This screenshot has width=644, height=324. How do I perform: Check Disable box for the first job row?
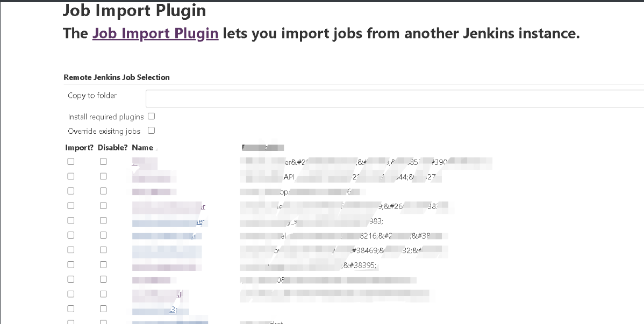coord(103,161)
